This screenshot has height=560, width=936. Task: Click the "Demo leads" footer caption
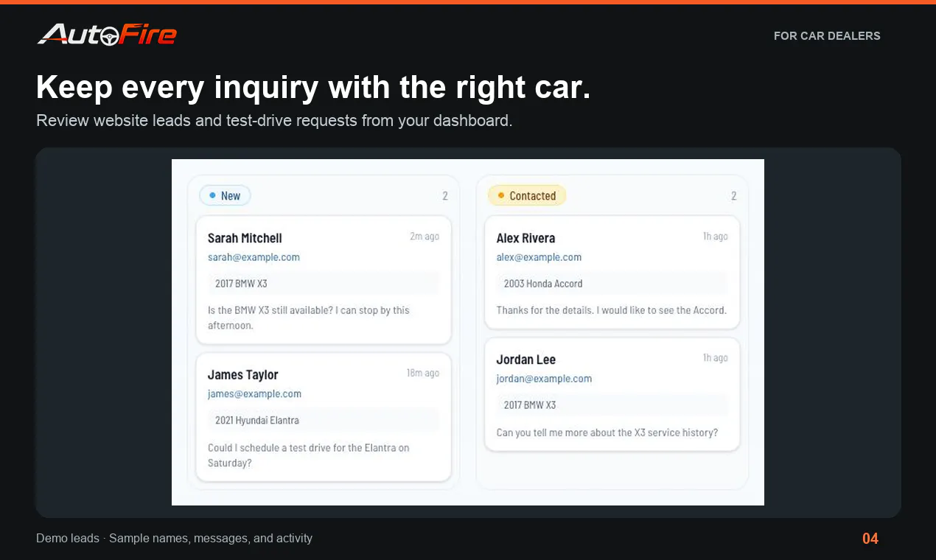174,539
